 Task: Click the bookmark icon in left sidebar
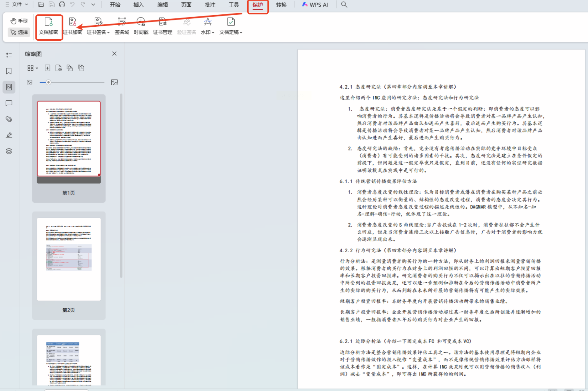point(9,71)
